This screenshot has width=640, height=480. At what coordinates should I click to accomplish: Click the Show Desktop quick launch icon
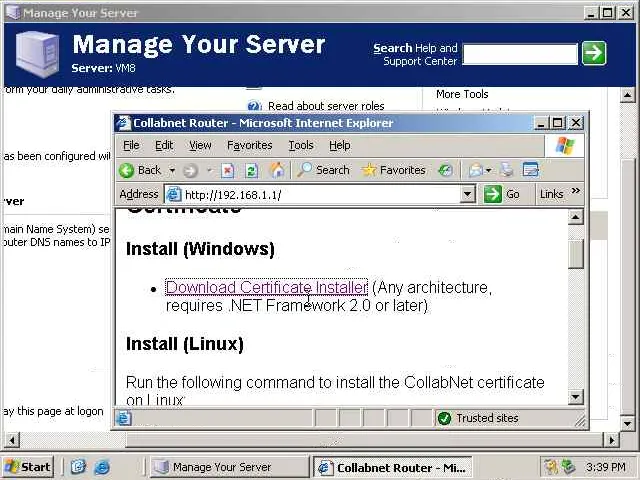(78, 467)
